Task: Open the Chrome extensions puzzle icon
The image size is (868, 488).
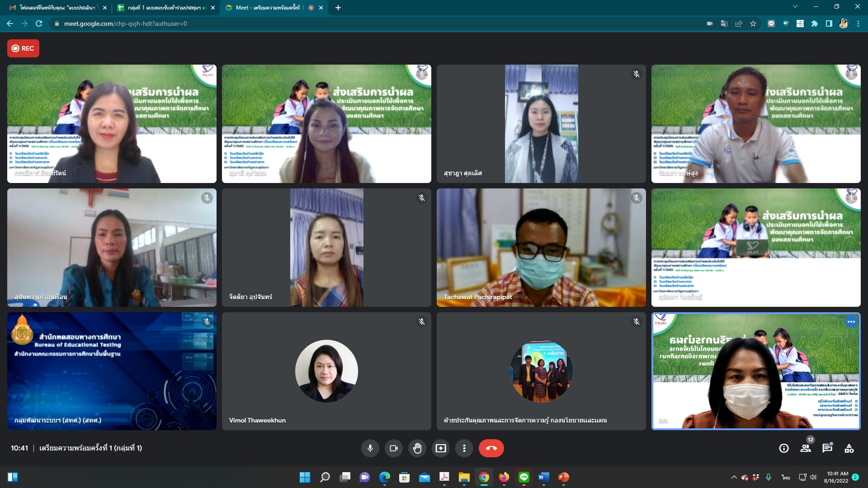Action: pyautogui.click(x=815, y=23)
